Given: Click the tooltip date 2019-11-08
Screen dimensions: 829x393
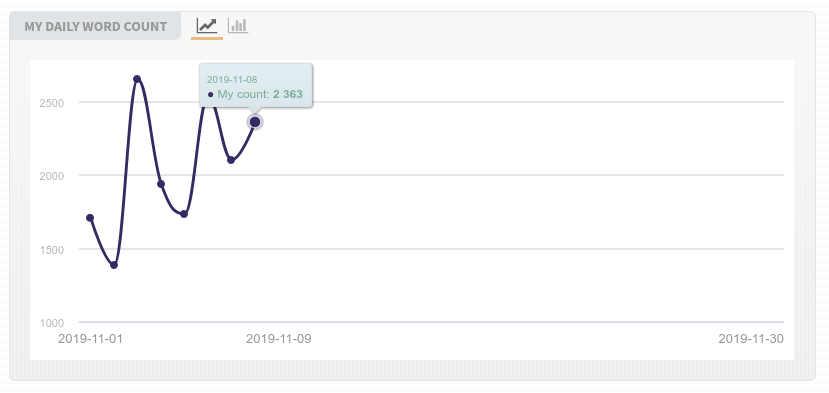Looking at the screenshot, I should tap(232, 80).
